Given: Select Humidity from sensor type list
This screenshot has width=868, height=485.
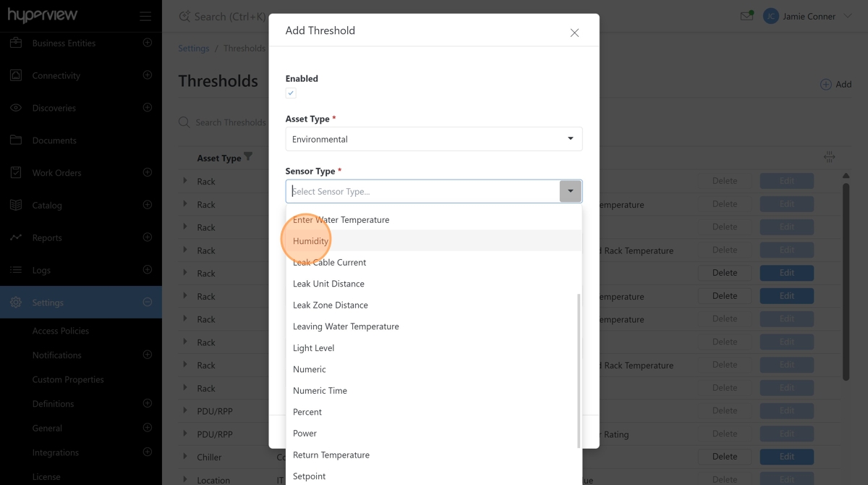Looking at the screenshot, I should pyautogui.click(x=311, y=241).
